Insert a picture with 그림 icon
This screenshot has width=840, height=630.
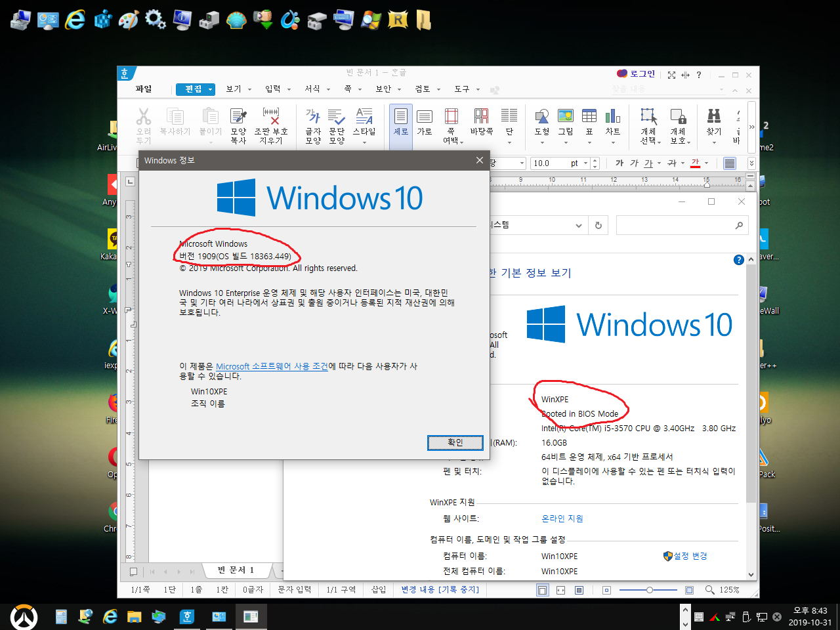click(566, 116)
